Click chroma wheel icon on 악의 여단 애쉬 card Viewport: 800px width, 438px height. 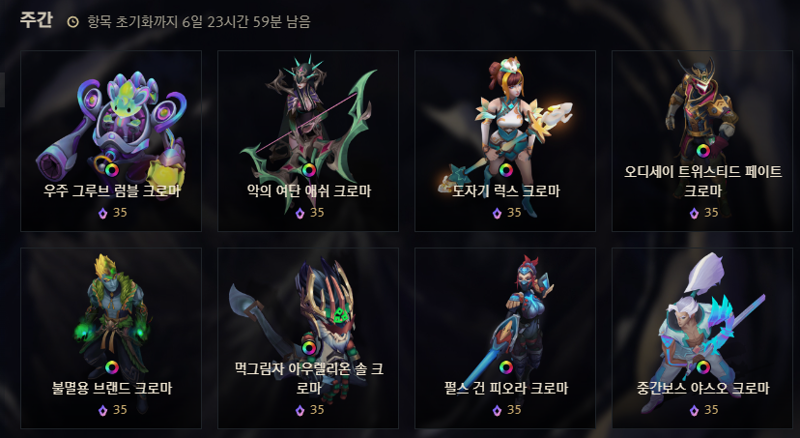click(x=309, y=169)
